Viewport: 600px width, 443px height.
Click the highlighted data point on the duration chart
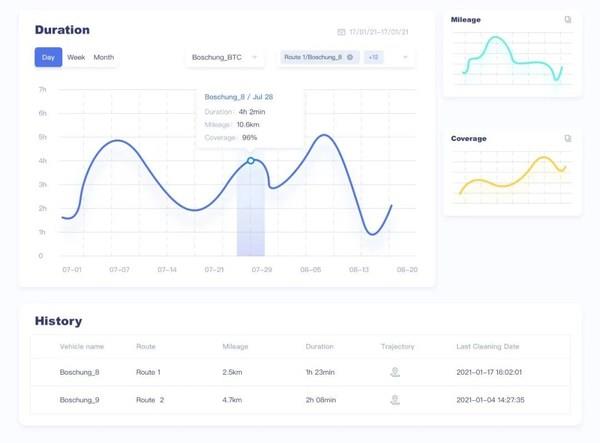tap(251, 160)
